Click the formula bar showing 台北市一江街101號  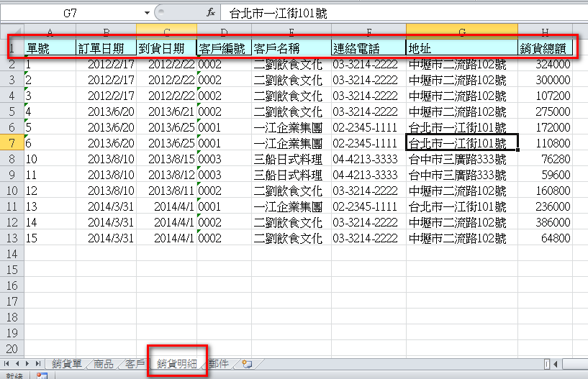[x=403, y=14]
